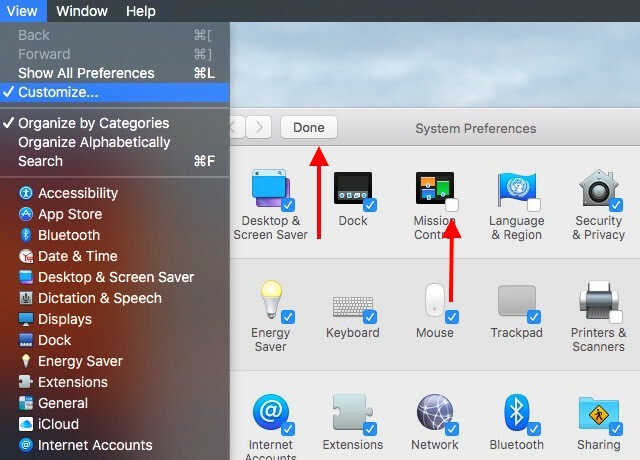Select Internet Accounts from the menu list

click(115, 445)
